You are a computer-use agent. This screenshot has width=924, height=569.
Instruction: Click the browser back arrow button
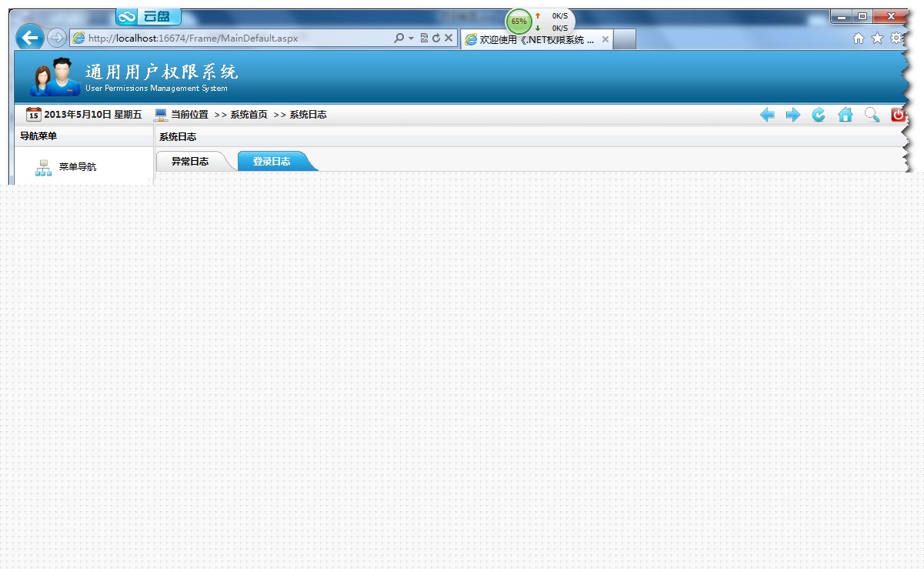tap(30, 37)
